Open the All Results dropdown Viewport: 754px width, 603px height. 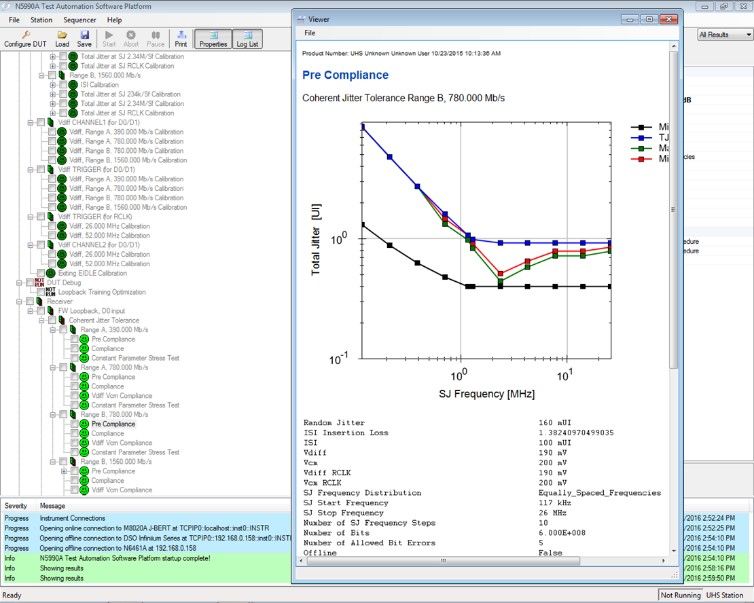tap(724, 35)
